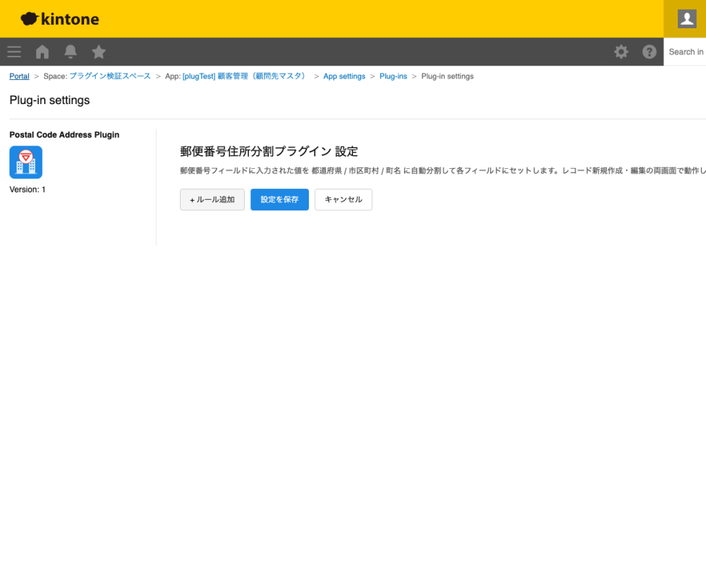
Task: Click the Postal Code Address Plugin sidebar entry
Action: tap(64, 134)
